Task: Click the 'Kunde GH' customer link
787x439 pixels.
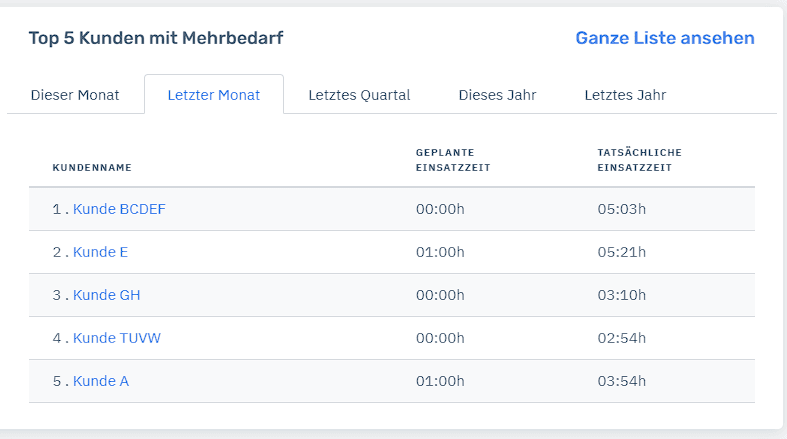Action: (x=106, y=295)
